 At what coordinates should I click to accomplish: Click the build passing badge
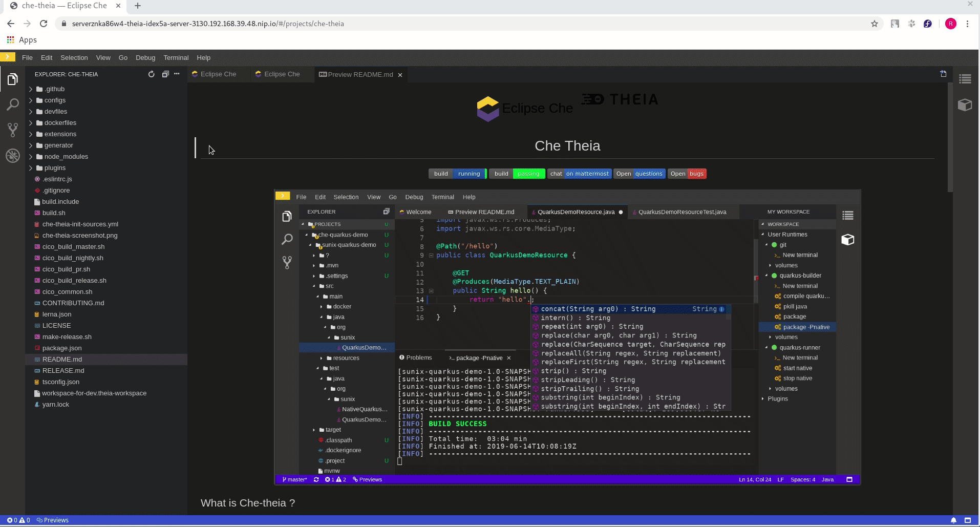tap(517, 174)
